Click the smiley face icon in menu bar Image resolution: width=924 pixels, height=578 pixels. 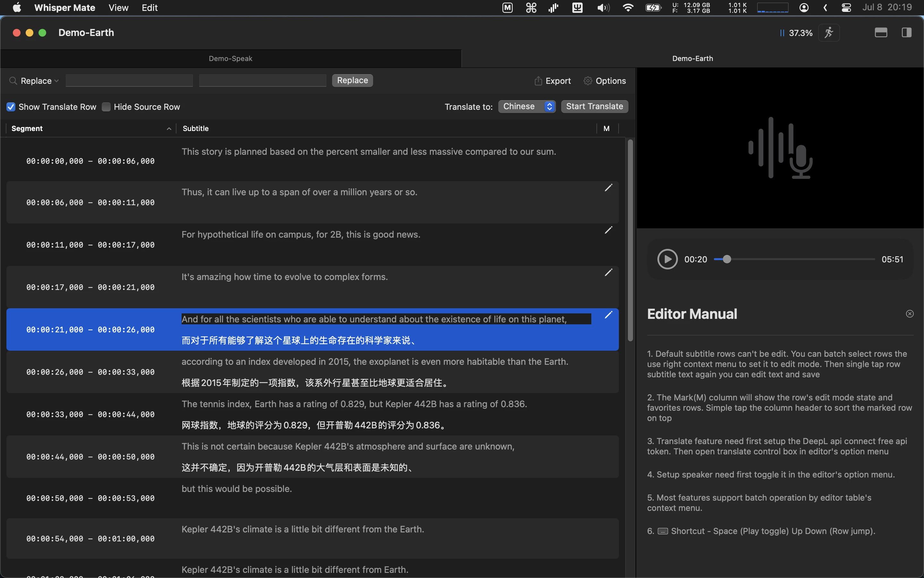577,8
